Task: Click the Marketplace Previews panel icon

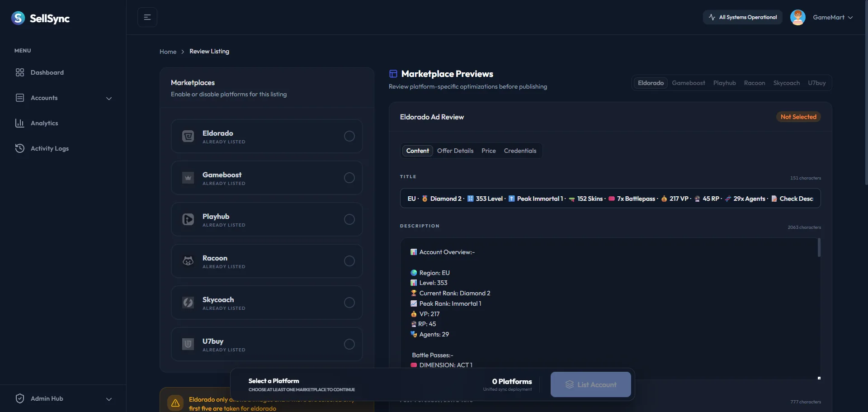Action: click(393, 74)
